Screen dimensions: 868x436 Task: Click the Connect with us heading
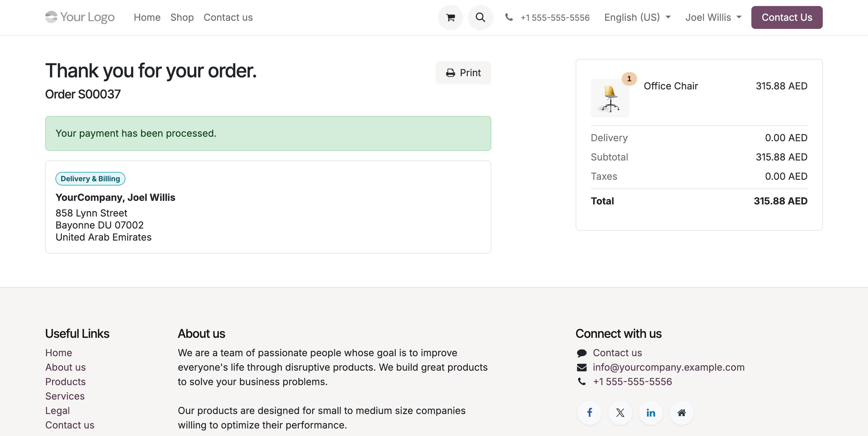[x=618, y=333]
